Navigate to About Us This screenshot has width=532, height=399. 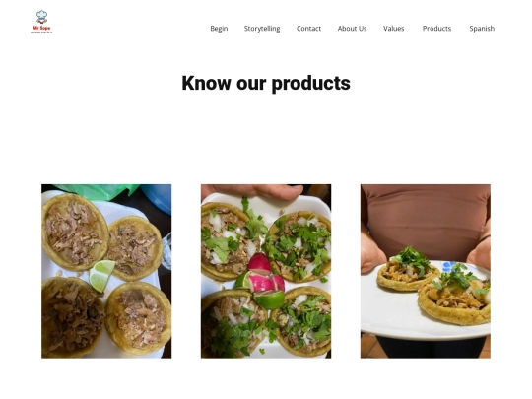point(352,29)
